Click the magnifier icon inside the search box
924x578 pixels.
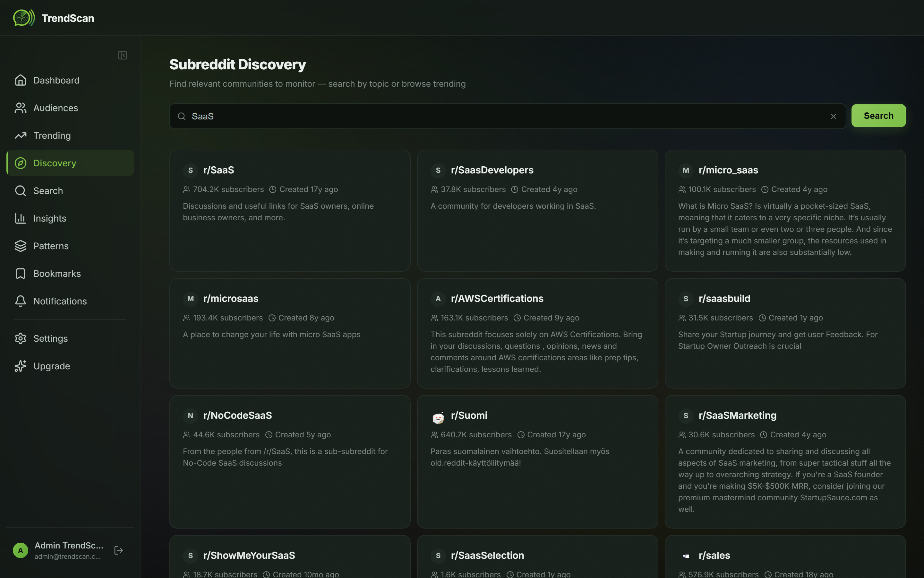click(x=182, y=116)
